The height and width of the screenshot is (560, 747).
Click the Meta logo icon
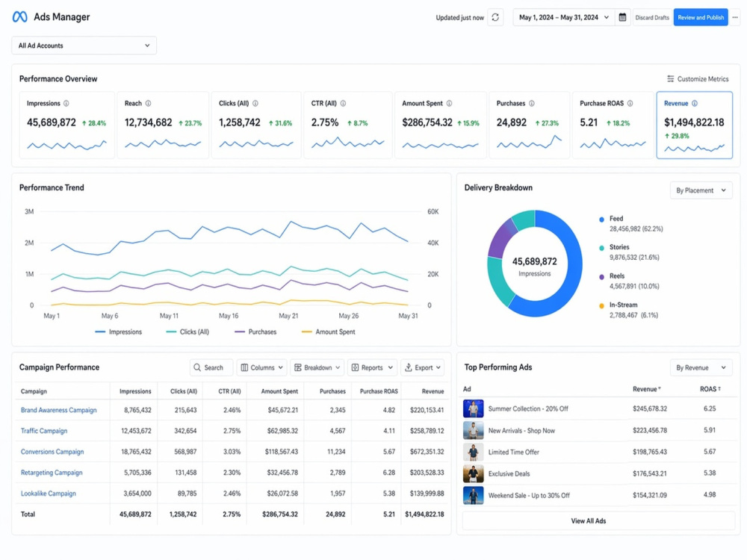pos(19,17)
